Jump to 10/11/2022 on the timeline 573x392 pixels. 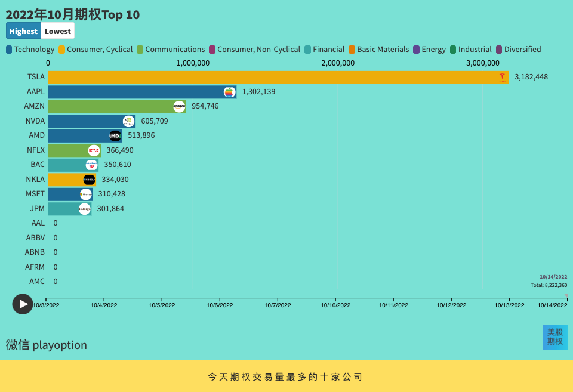(393, 305)
